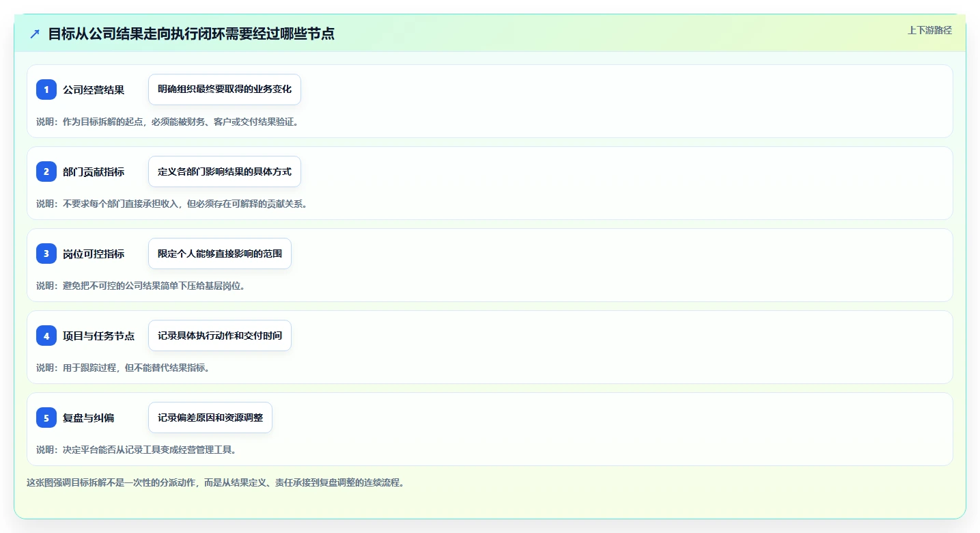Select the number 5 step badge
980x533 pixels.
pos(46,418)
